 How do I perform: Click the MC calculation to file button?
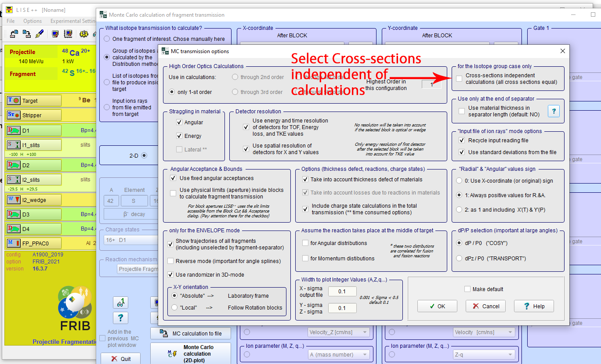coord(191,333)
